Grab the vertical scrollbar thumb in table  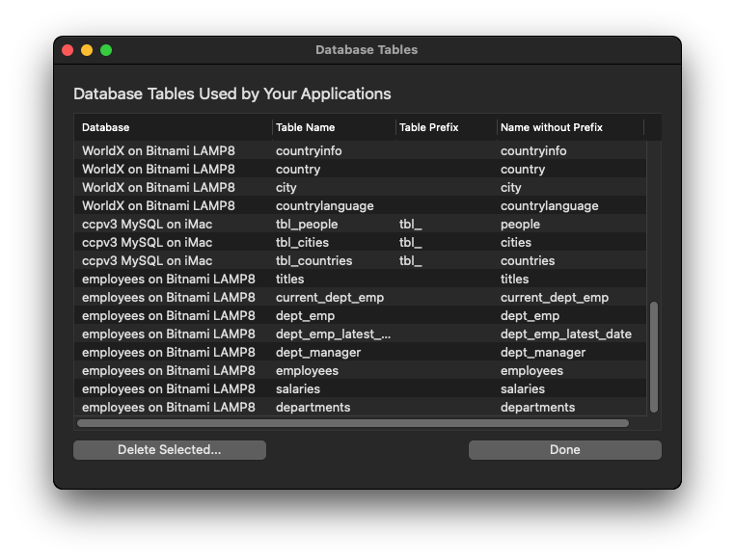point(654,358)
